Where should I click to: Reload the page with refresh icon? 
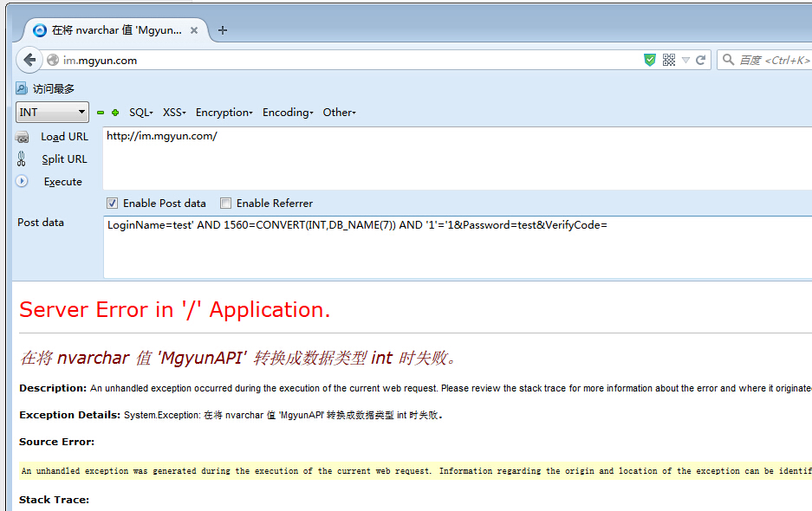[701, 60]
